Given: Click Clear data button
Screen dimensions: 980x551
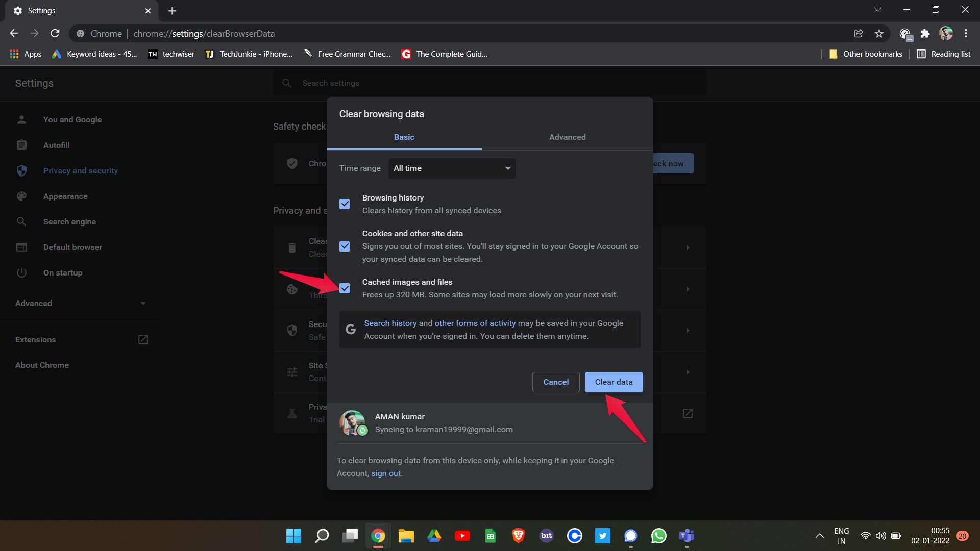Looking at the screenshot, I should tap(614, 382).
